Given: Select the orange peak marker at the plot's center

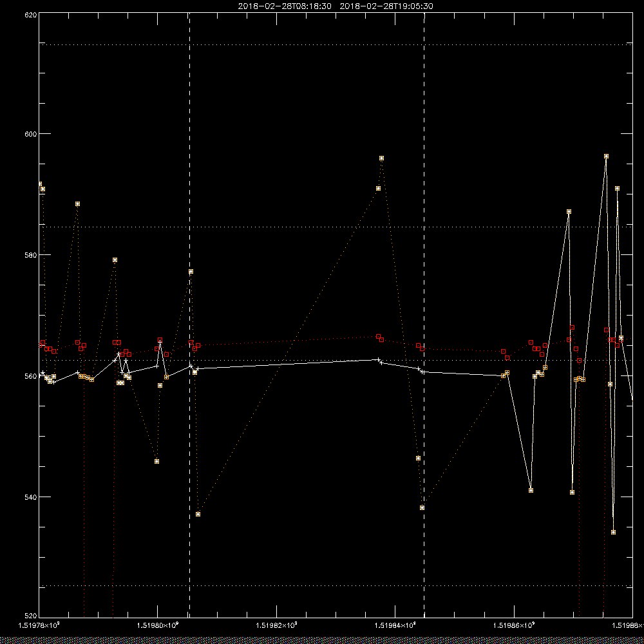Looking at the screenshot, I should pyautogui.click(x=381, y=158).
